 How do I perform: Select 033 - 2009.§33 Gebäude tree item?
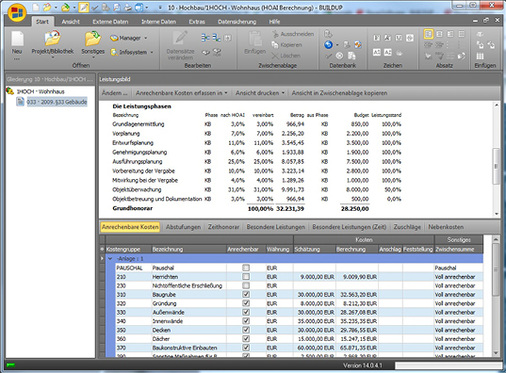click(57, 102)
